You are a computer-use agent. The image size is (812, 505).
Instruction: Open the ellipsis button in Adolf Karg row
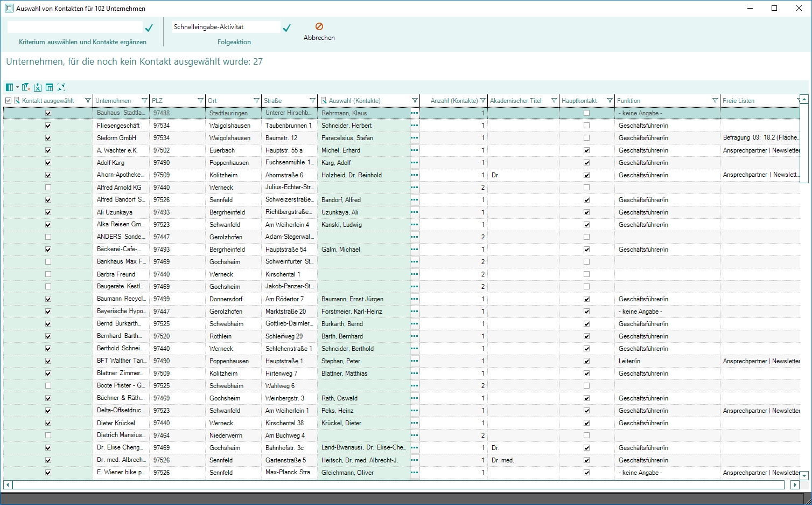[414, 163]
